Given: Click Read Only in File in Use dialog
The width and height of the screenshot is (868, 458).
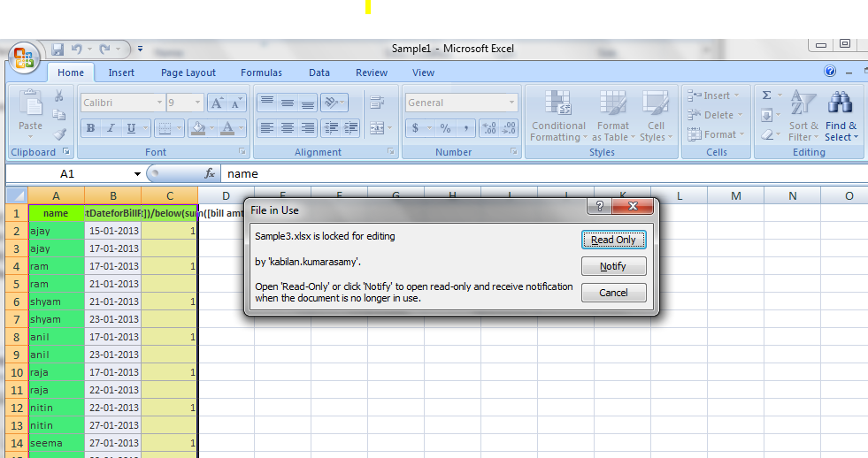Looking at the screenshot, I should coord(613,240).
